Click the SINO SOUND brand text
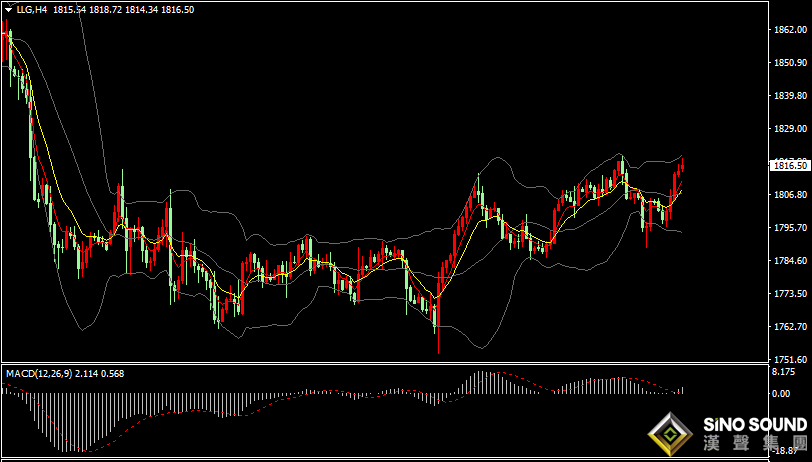Viewport: 812px width, 462px height. point(755,425)
